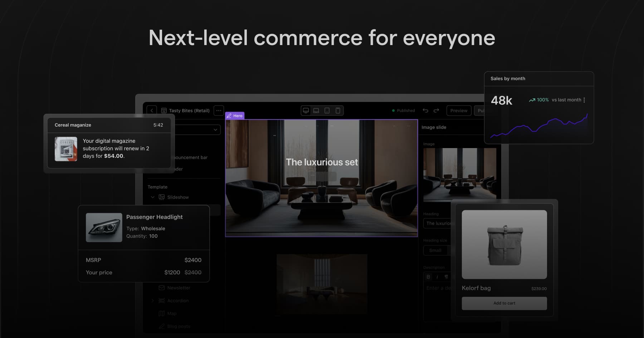Click the undo arrow icon
Screen dimensions: 644x338
pos(425,111)
